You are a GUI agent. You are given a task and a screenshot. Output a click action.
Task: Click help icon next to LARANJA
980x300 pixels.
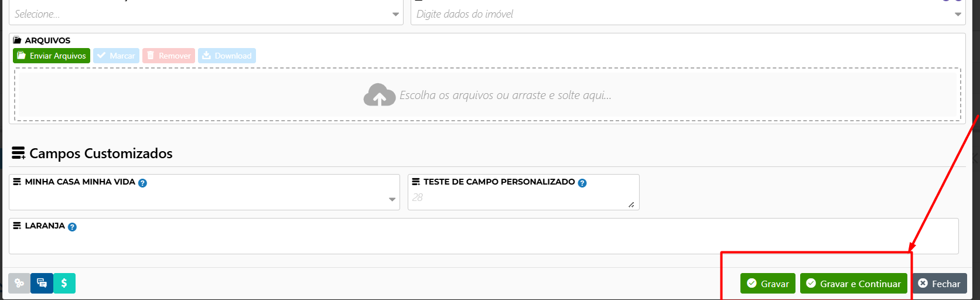point(72,227)
